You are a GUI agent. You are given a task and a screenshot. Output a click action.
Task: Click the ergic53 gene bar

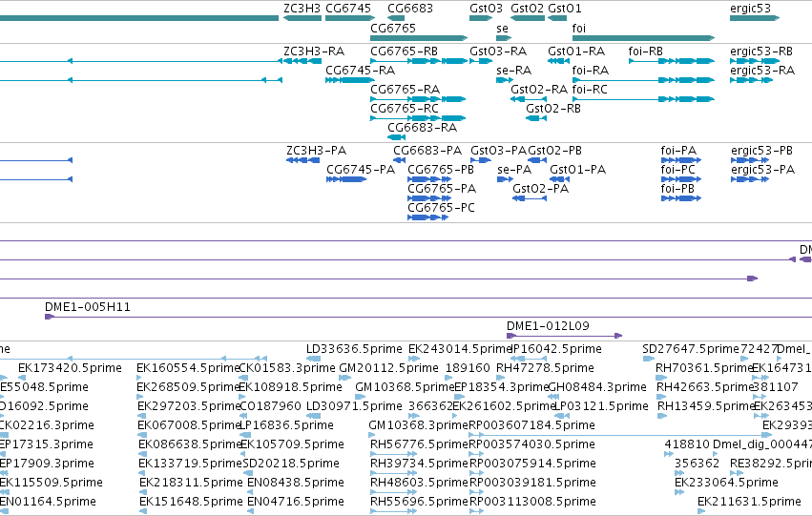coord(755,18)
